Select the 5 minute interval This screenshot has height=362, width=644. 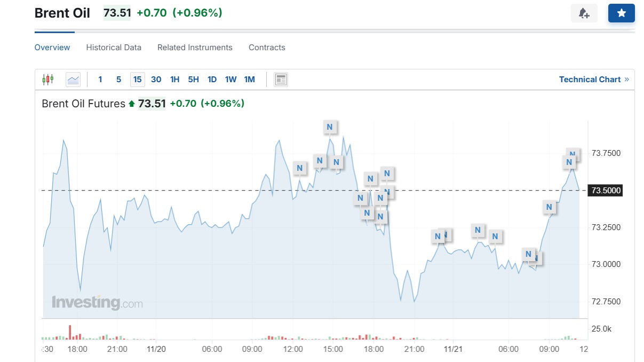118,80
